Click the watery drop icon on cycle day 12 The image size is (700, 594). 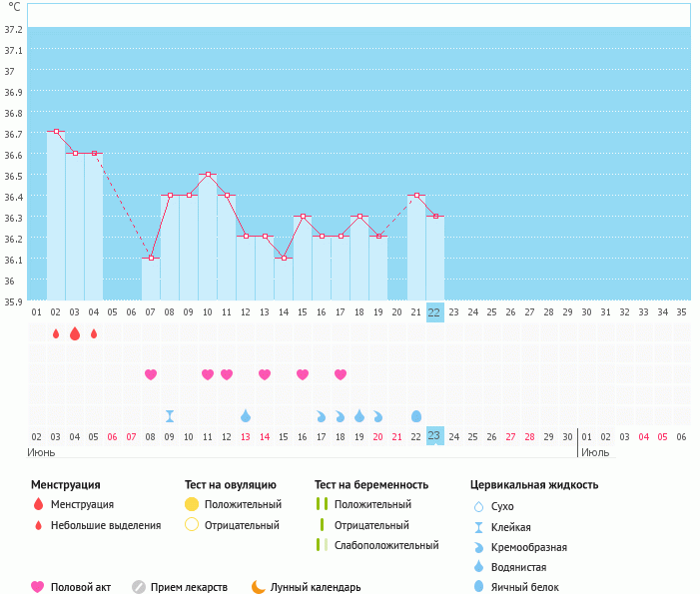[x=246, y=415]
